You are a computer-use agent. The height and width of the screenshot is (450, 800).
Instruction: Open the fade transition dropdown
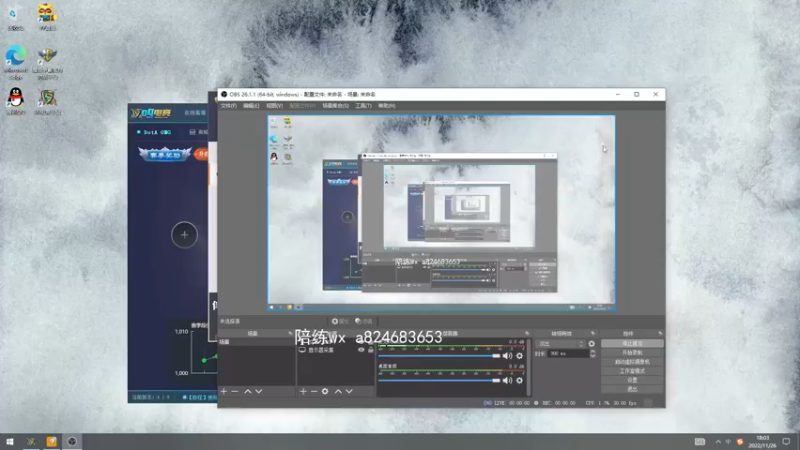coord(560,344)
